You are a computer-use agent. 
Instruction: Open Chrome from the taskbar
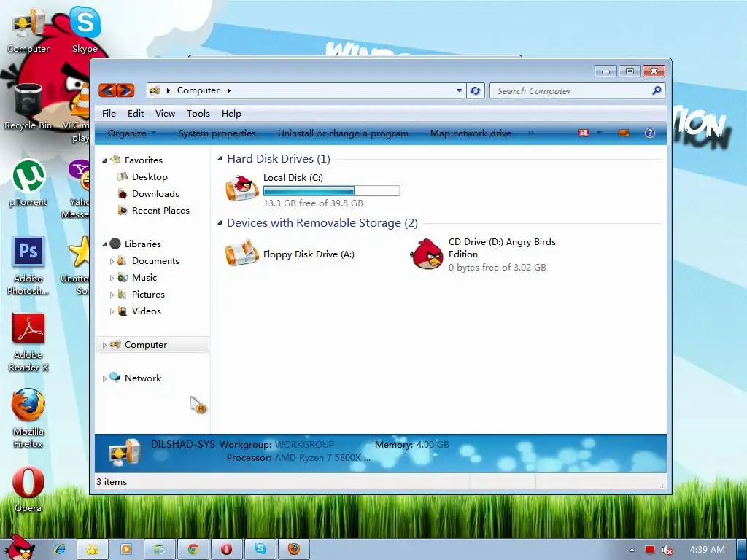coord(193,549)
